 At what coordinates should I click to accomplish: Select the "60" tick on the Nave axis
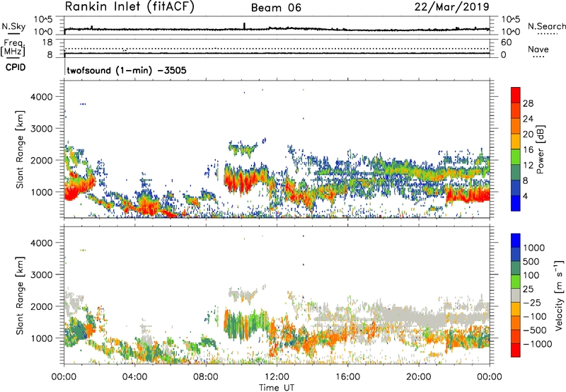click(x=507, y=42)
